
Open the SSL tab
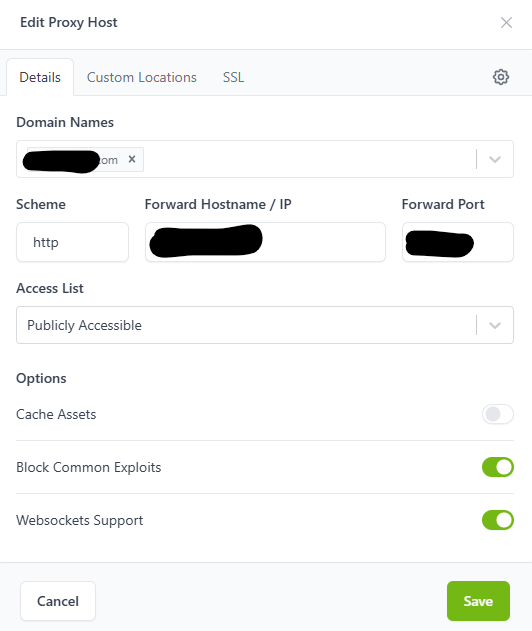pos(233,77)
